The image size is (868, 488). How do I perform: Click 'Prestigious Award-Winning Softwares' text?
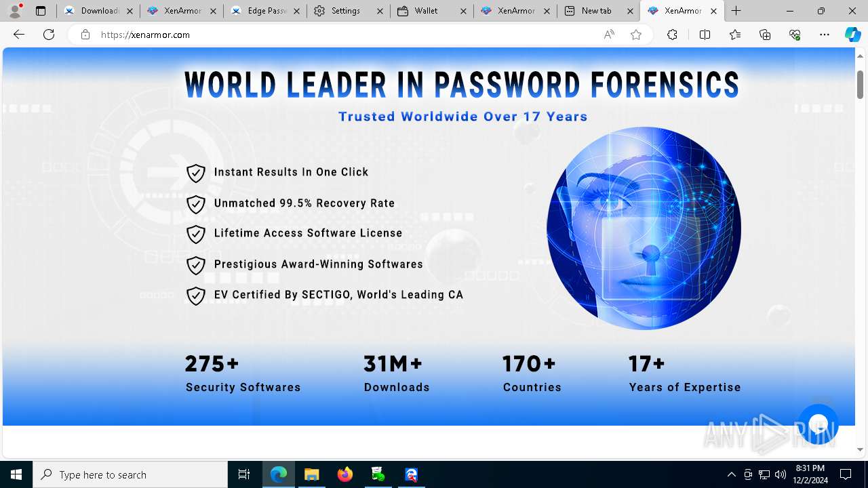tap(319, 264)
